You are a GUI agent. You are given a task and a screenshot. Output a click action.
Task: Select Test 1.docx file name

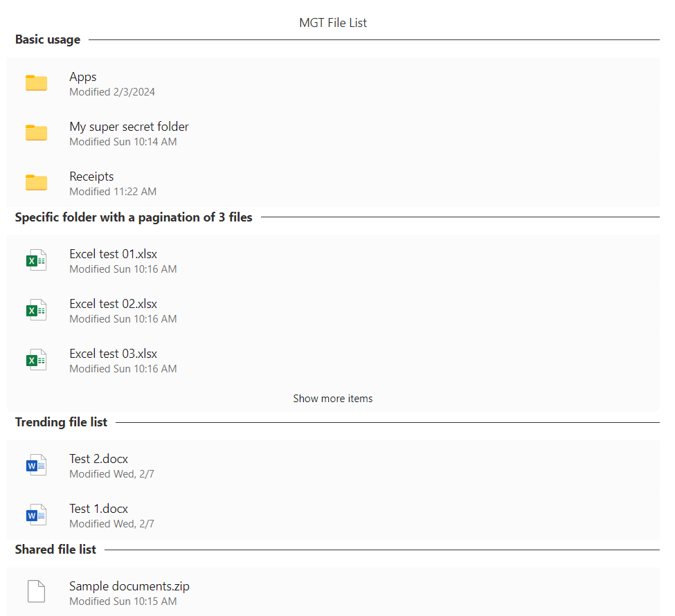point(98,509)
